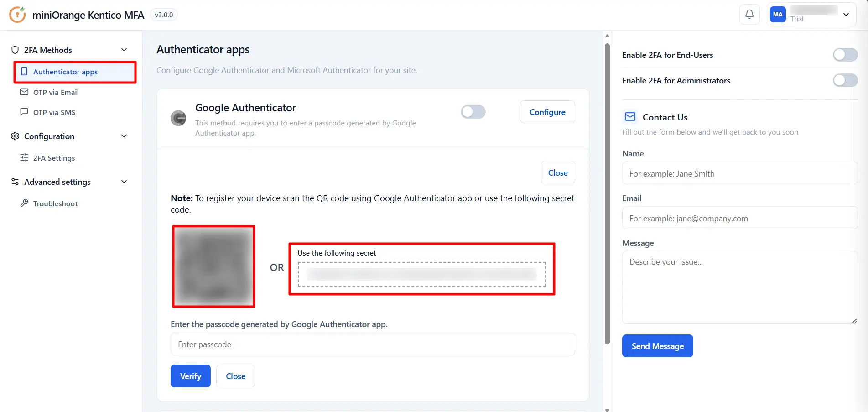The image size is (868, 412).
Task: Click the scrollbar down arrow
Action: coord(607,410)
